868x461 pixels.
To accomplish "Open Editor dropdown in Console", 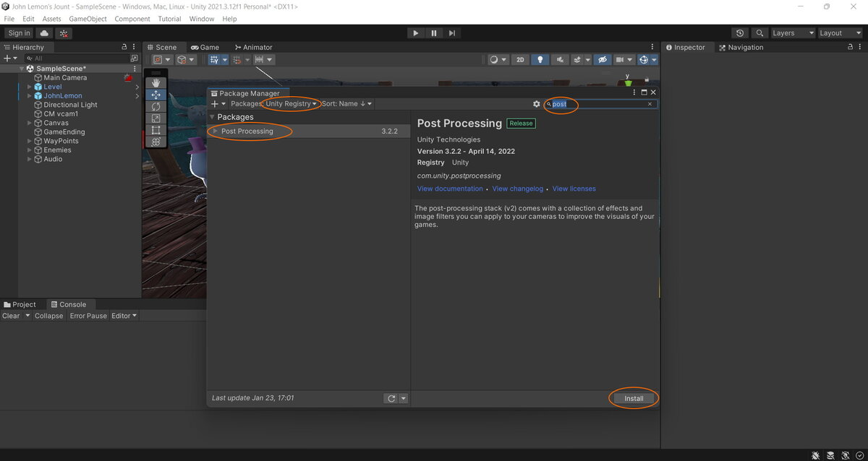I will click(124, 316).
